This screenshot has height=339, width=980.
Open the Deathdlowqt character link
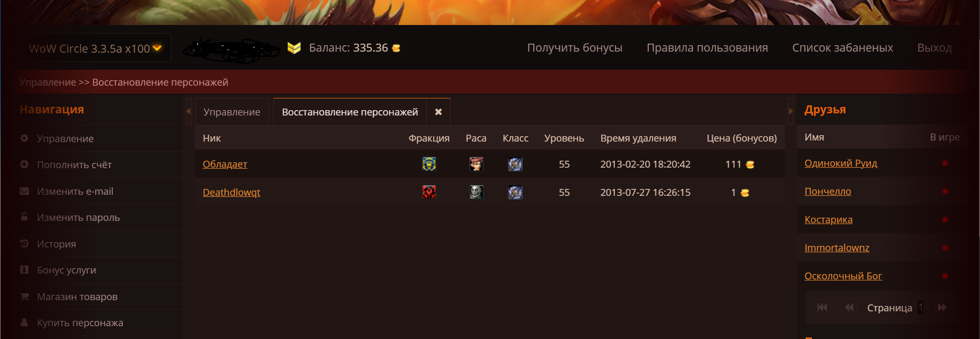(232, 192)
